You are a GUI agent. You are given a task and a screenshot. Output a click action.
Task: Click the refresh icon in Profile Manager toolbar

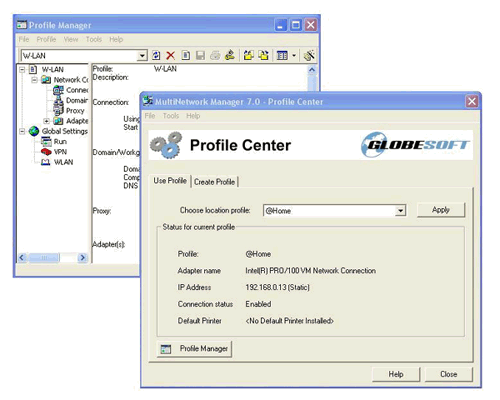(156, 55)
